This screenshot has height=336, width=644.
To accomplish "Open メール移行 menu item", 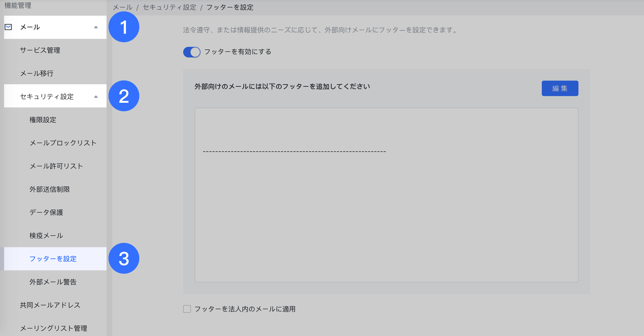I will [x=37, y=73].
